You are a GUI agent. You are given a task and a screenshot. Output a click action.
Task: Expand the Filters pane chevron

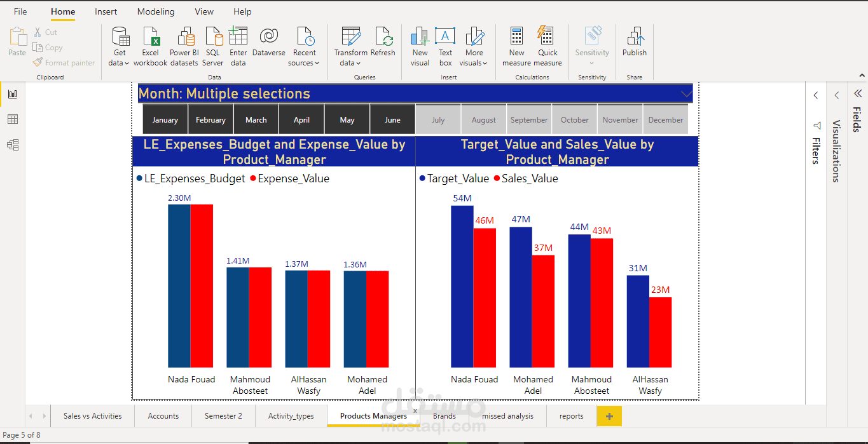point(816,95)
